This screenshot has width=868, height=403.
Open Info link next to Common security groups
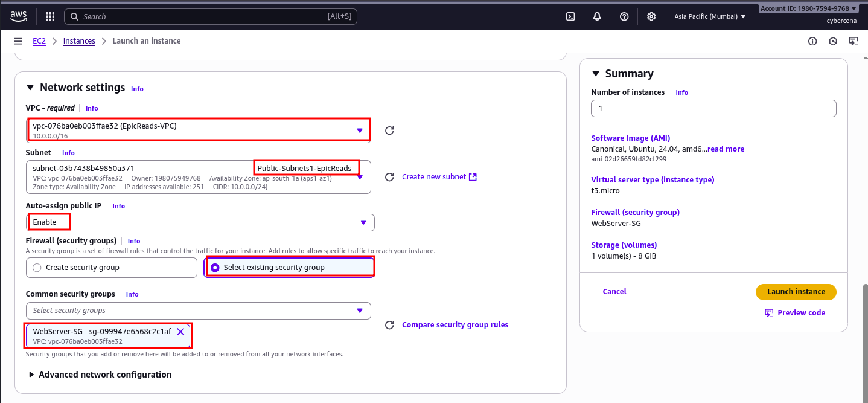tap(132, 294)
